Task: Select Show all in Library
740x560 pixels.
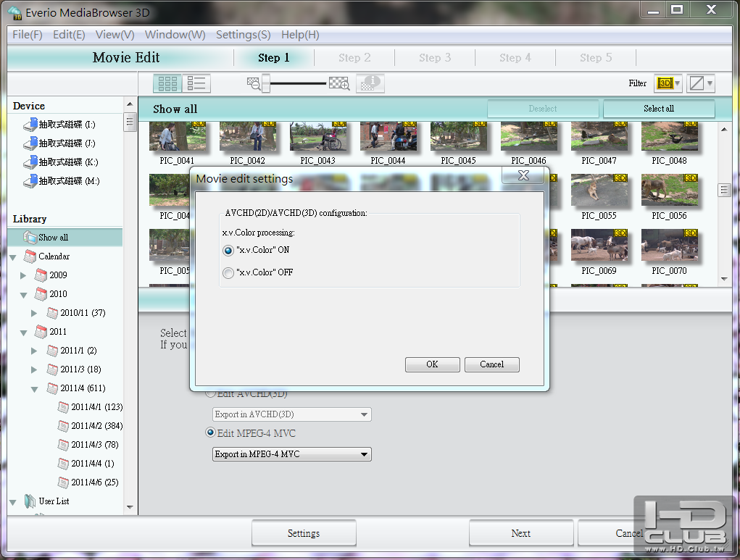Action: tap(65, 238)
